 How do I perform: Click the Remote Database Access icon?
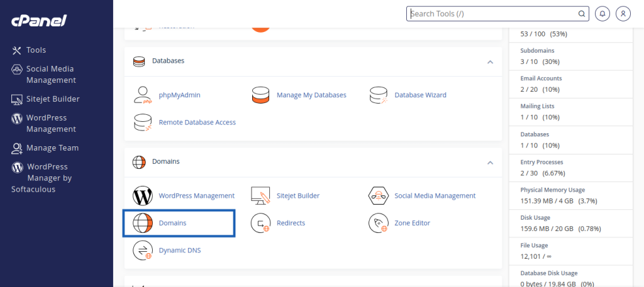pyautogui.click(x=143, y=122)
